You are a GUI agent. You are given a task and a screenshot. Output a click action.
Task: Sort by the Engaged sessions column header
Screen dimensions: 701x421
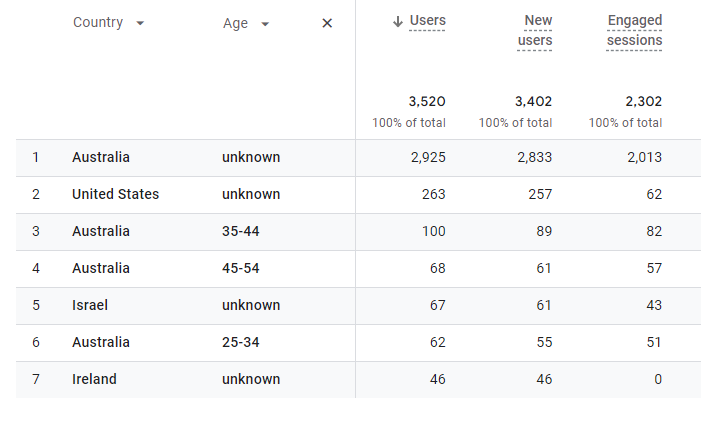pos(634,30)
